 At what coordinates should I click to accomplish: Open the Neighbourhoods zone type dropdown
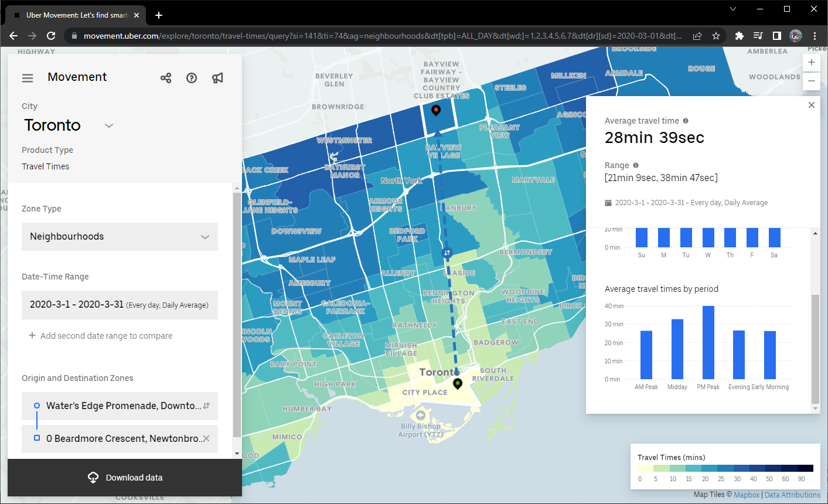[x=120, y=237]
